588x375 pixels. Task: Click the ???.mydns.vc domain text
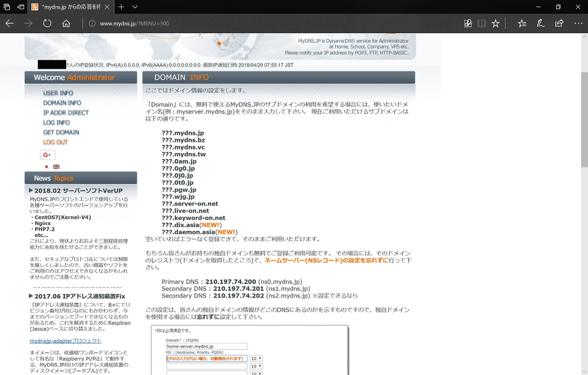point(183,147)
